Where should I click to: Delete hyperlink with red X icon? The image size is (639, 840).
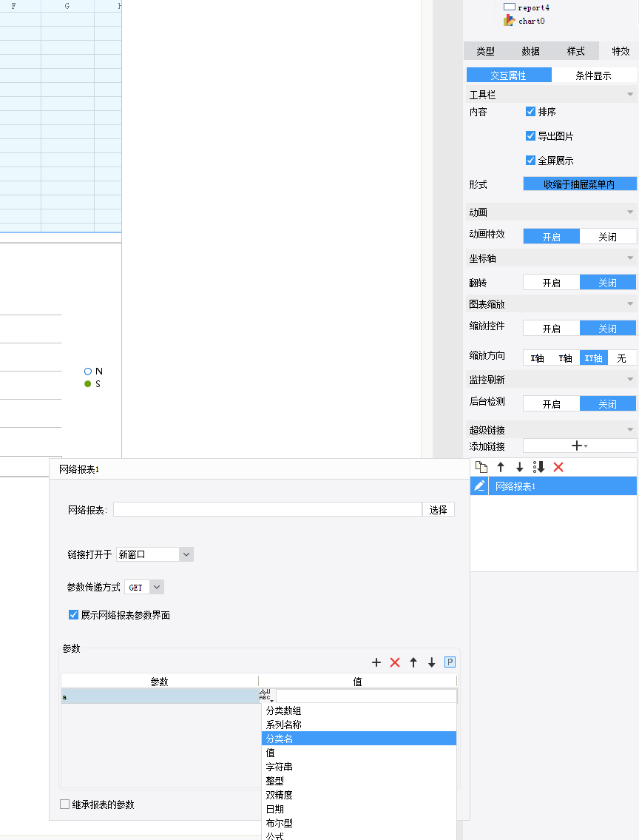point(558,467)
